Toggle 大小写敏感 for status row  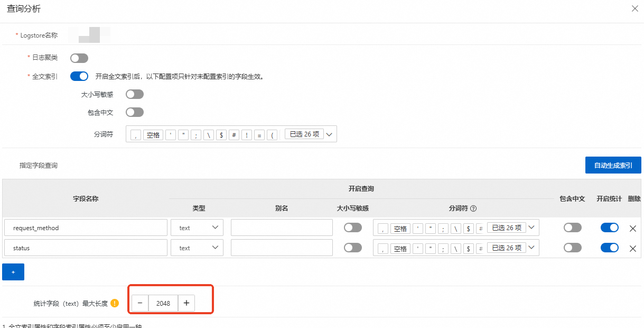coord(353,248)
